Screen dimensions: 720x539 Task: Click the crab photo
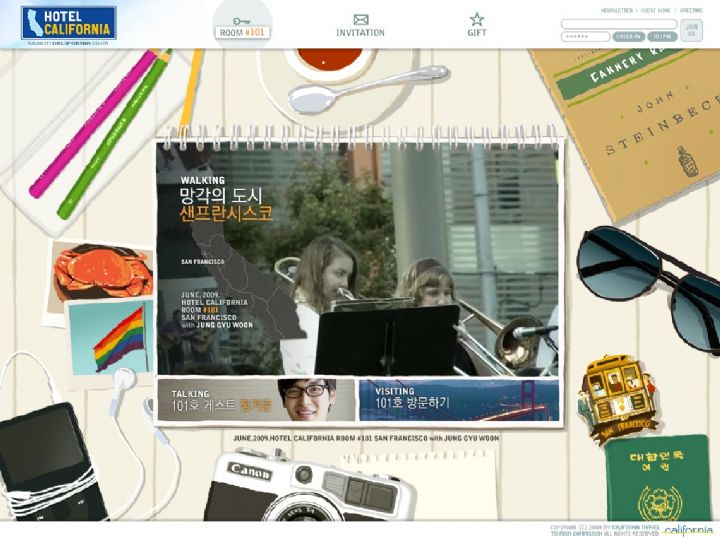98,270
